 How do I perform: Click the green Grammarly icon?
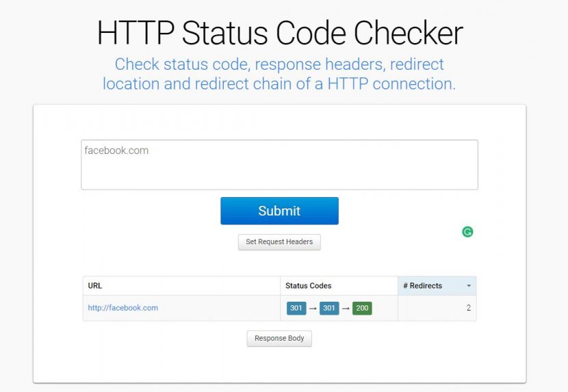click(x=467, y=232)
